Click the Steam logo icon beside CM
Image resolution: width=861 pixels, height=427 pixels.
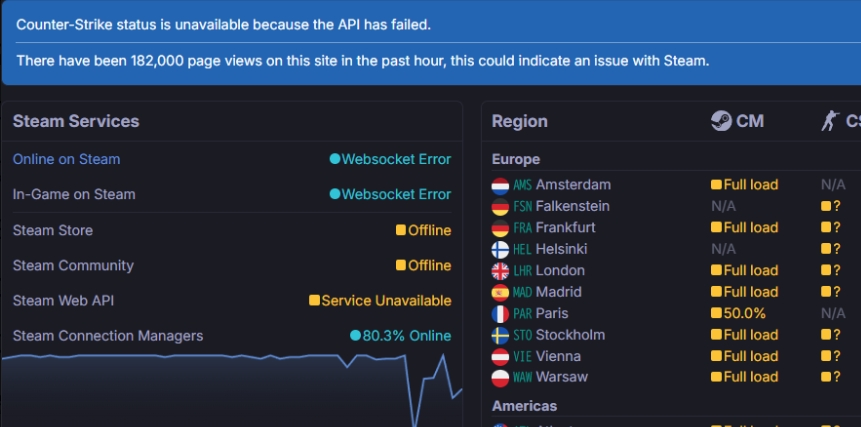coord(720,121)
